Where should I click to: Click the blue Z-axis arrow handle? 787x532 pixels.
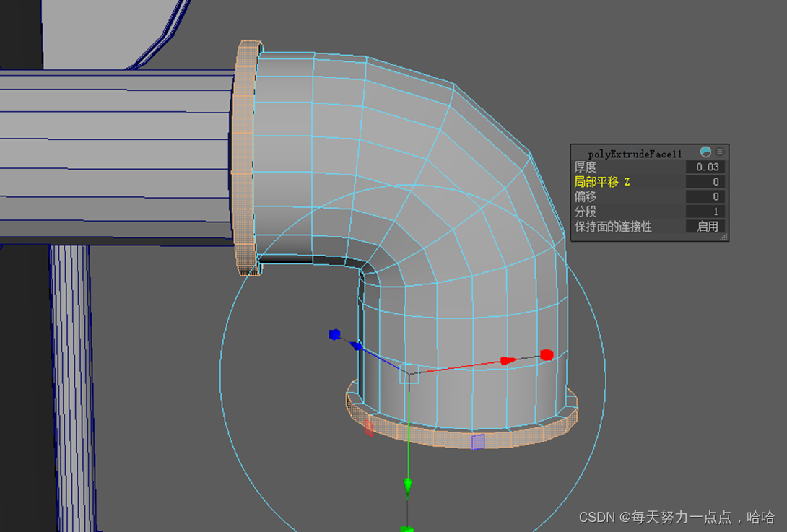tap(355, 346)
